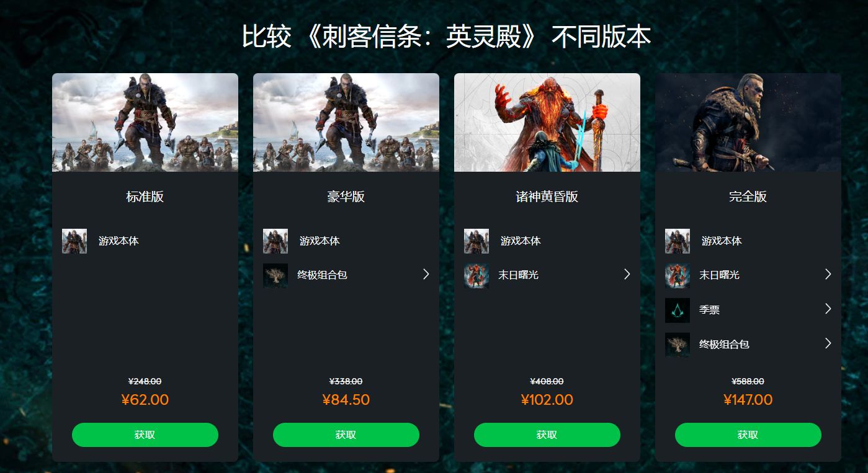The width and height of the screenshot is (868, 473).
Task: Click 末日曙光 icon in 诸神黄昏版 card
Action: click(x=477, y=275)
